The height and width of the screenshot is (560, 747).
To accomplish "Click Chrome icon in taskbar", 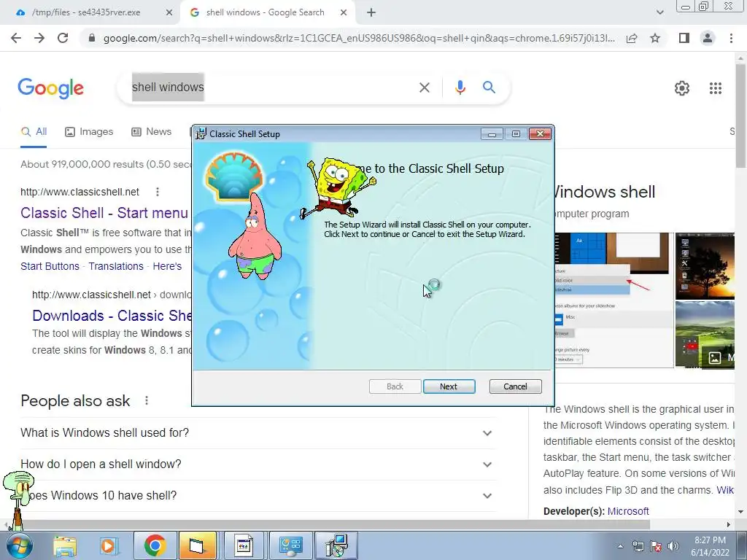I will tap(155, 545).
